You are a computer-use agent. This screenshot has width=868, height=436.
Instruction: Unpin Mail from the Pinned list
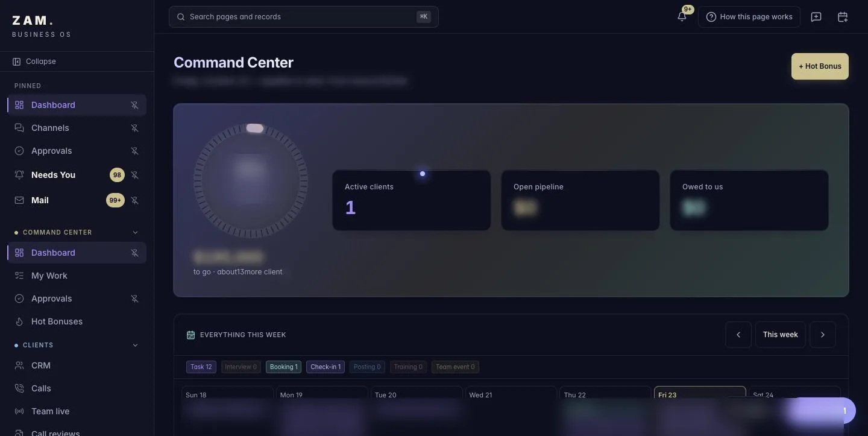click(135, 200)
